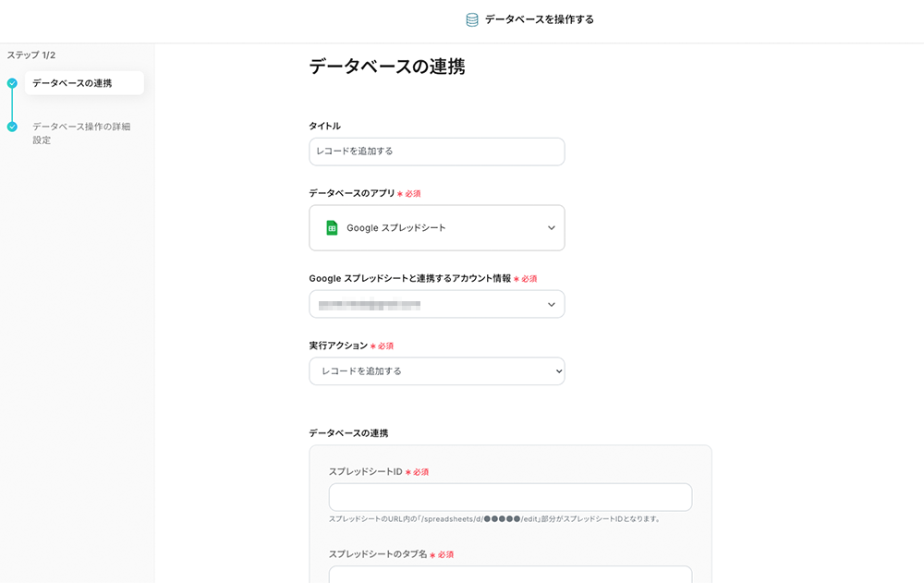
Task: Click the blurred account name field
Action: 370,305
